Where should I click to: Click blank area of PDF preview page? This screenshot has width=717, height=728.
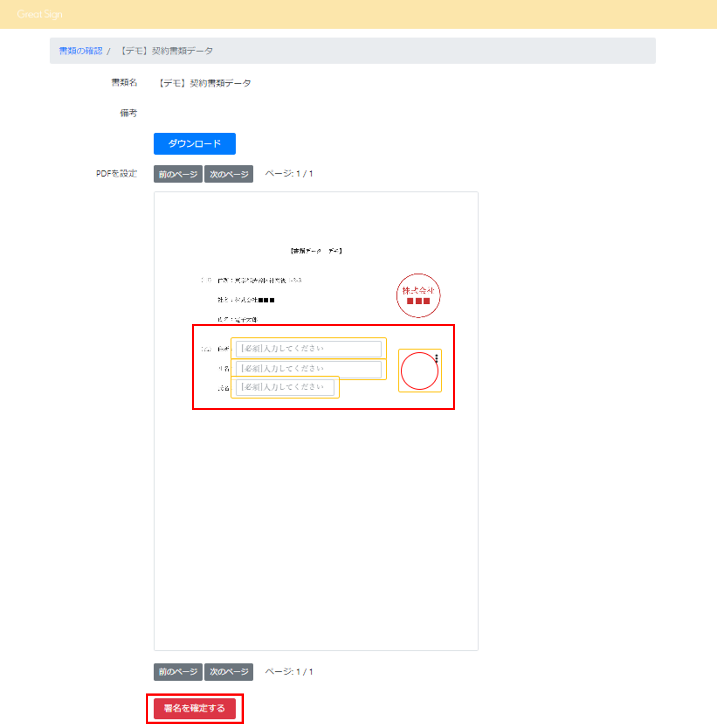coord(315,528)
